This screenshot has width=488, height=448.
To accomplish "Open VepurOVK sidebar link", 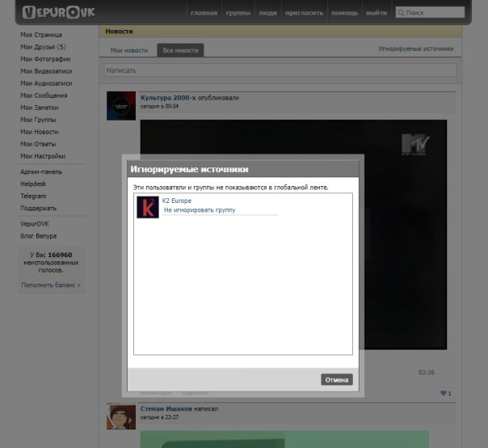I will point(35,224).
